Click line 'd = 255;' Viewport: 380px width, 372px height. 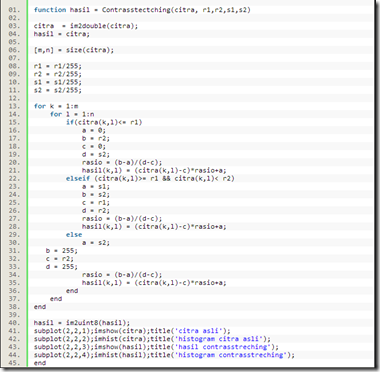(62, 266)
